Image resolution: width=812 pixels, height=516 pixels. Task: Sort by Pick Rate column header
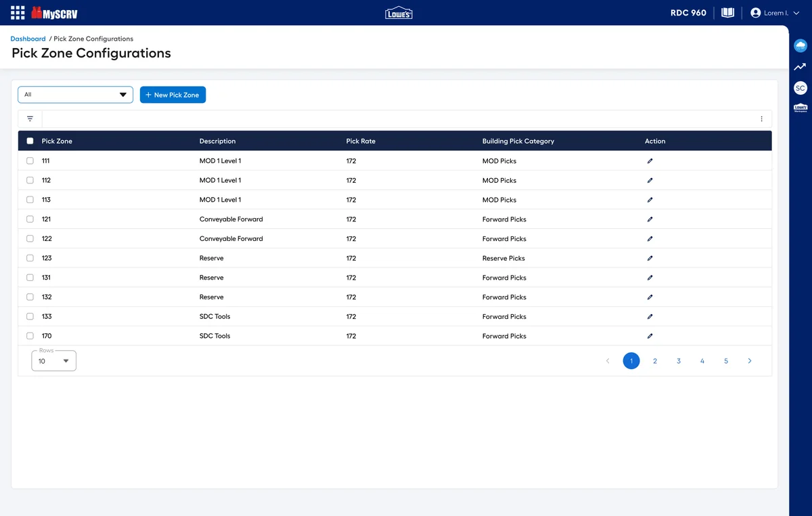tap(361, 141)
